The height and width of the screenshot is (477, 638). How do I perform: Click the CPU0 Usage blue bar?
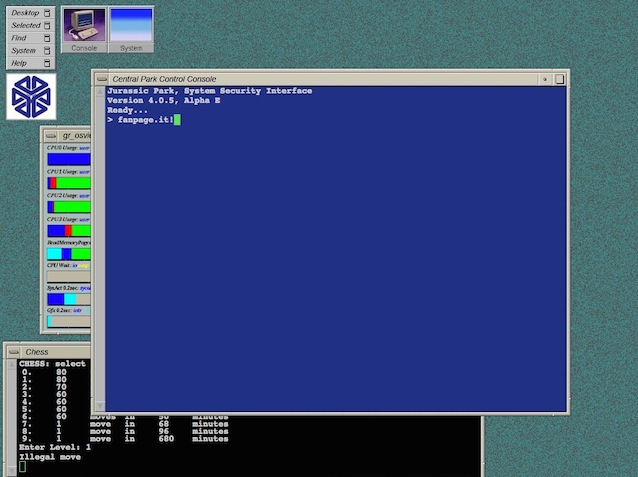pos(69,159)
